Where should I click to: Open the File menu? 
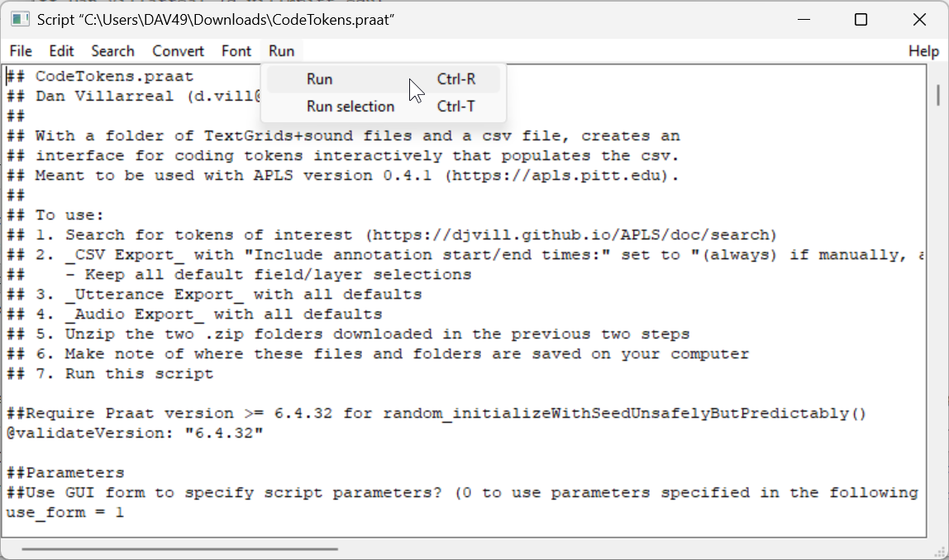21,51
